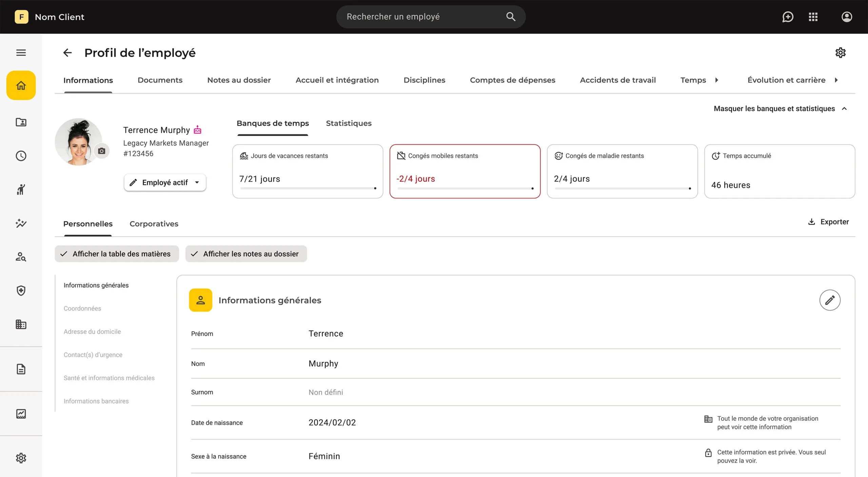Click the Exporter button
Screen dimensions: 868x477
828,222
